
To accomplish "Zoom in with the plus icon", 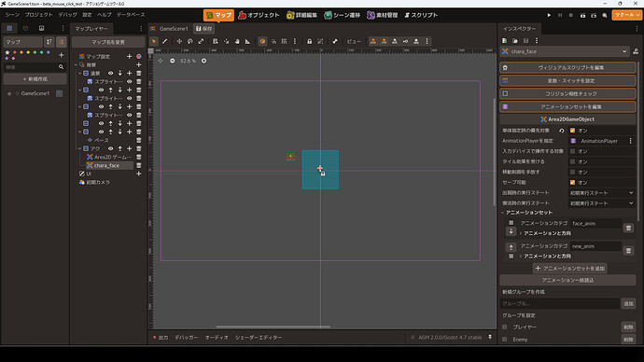I will [203, 61].
